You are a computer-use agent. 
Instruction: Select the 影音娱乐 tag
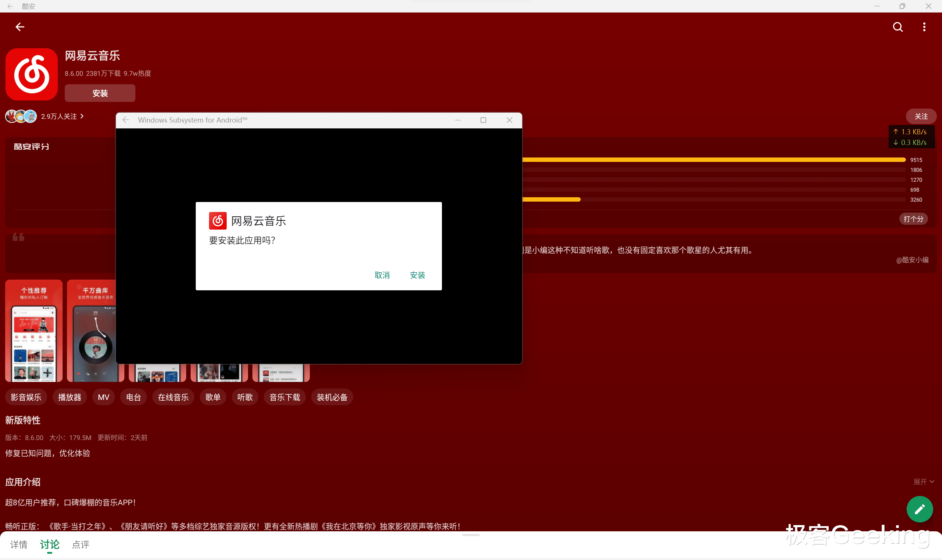pyautogui.click(x=26, y=397)
